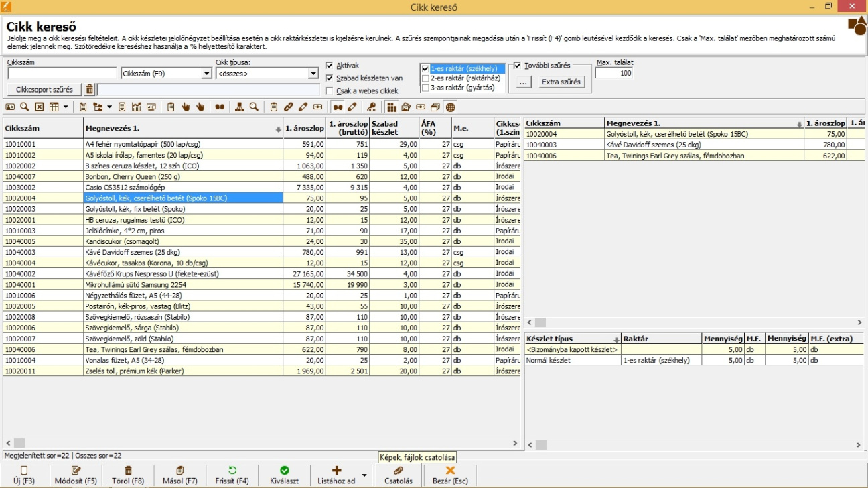Click the key icon in the toolbar
The height and width of the screenshot is (488, 868).
click(372, 107)
